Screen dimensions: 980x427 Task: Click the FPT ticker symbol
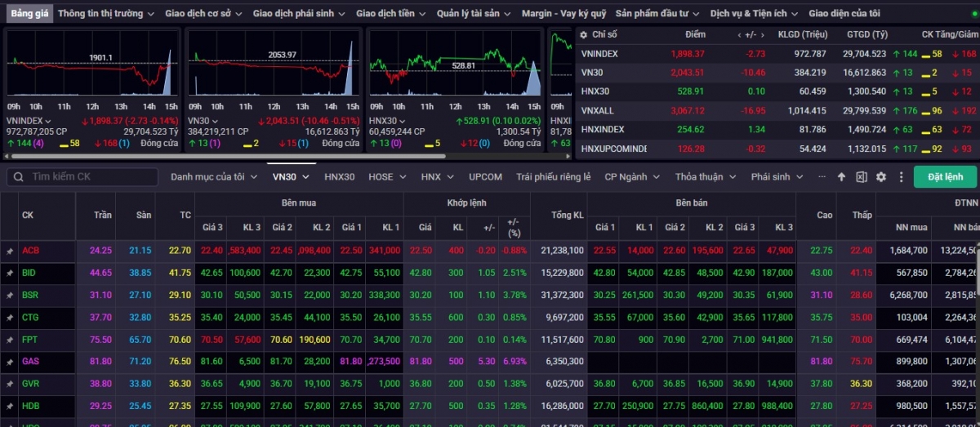coord(30,339)
